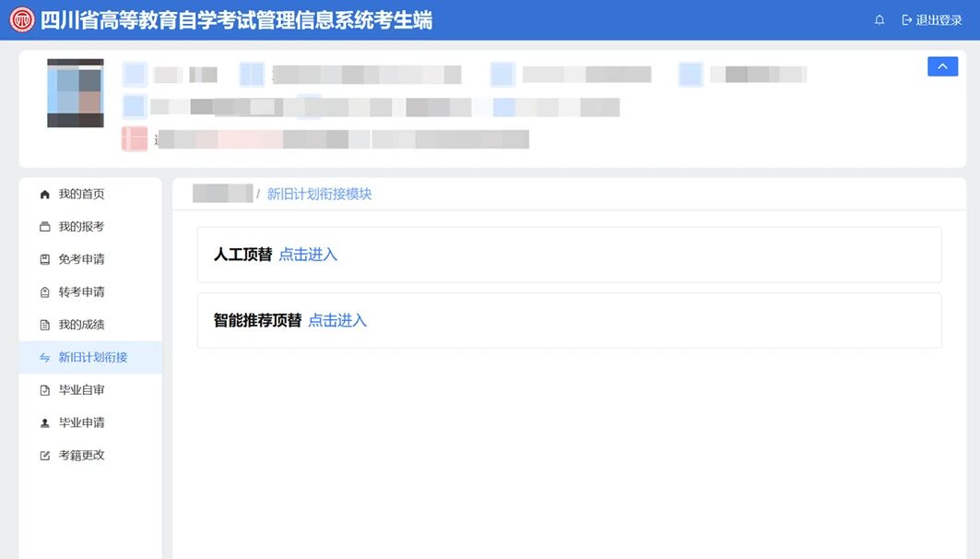Click the 我的成绩 document icon
The height and width of the screenshot is (559, 980).
point(44,325)
